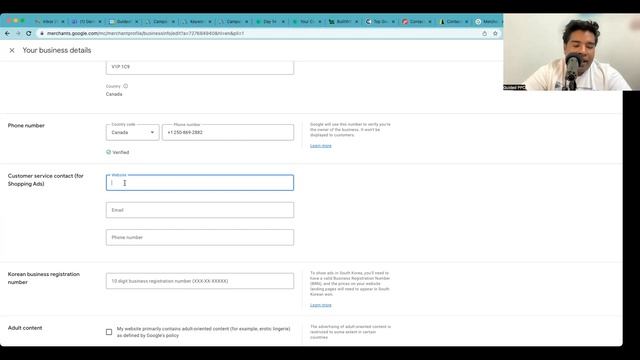640x360 pixels.
Task: Bookmark this page with star icon
Action: click(x=495, y=33)
